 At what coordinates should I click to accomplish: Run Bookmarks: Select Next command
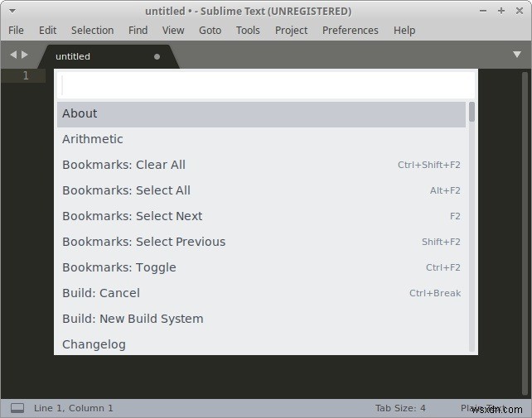tap(261, 216)
